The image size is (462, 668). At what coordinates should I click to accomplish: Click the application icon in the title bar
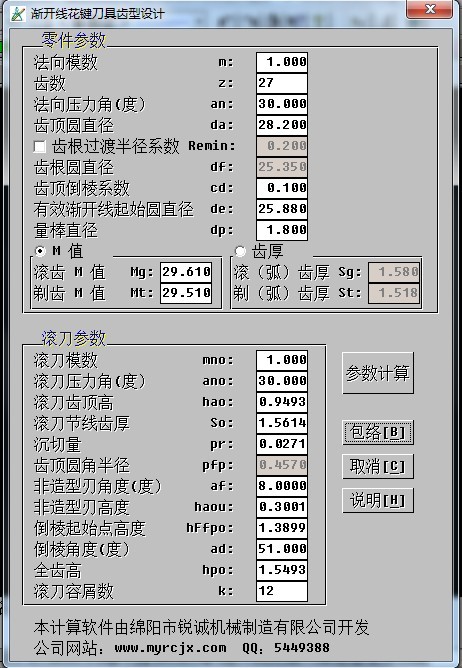[x=17, y=14]
